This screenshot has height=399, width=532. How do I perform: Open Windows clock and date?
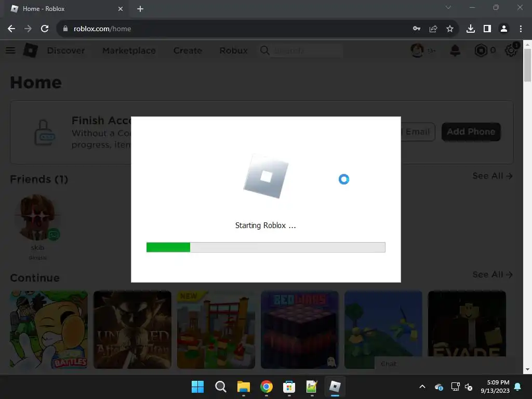point(495,387)
